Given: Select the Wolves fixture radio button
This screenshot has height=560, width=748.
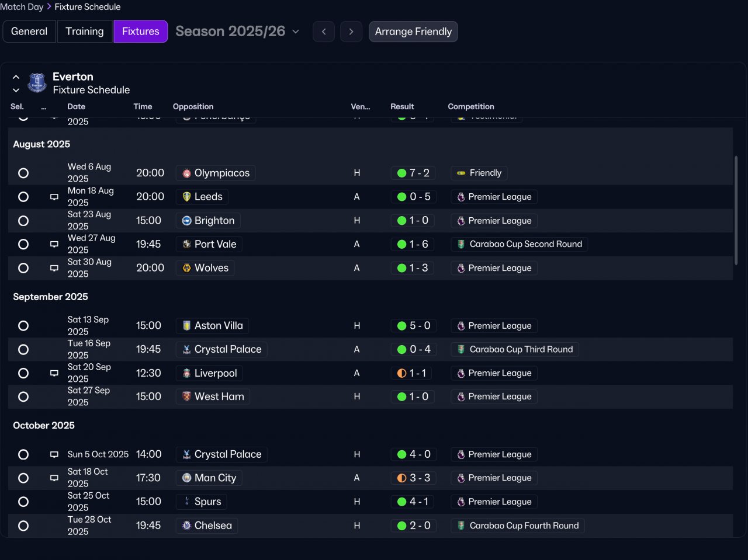Looking at the screenshot, I should 23,268.
